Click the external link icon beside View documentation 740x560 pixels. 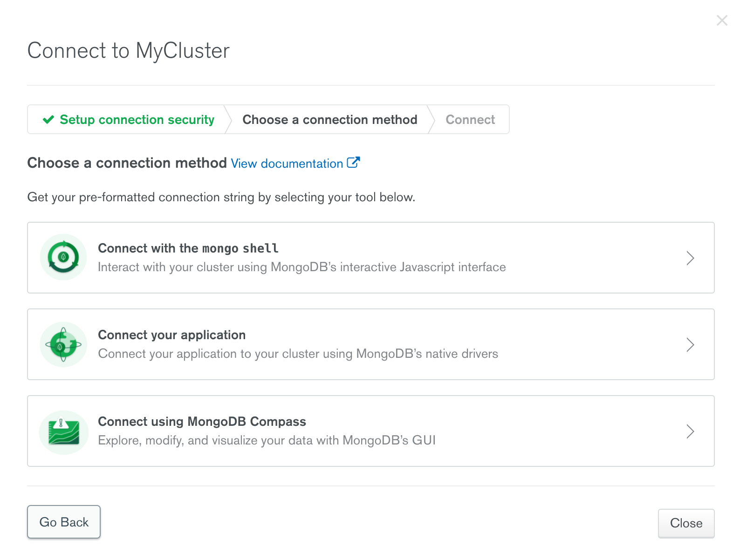coord(354,163)
